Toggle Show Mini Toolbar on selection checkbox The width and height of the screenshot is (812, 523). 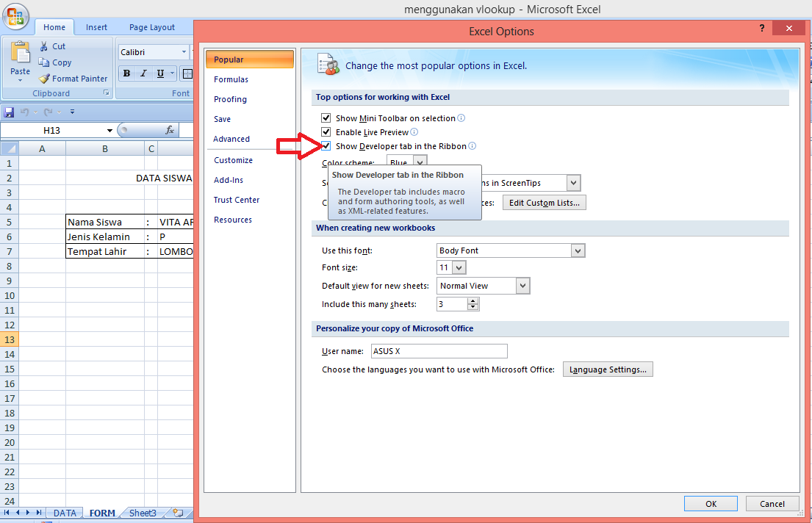coord(326,118)
